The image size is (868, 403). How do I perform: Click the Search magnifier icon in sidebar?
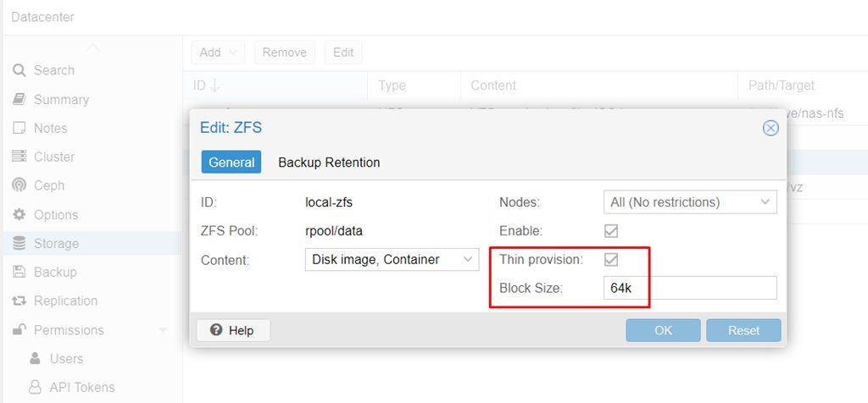[x=19, y=71]
